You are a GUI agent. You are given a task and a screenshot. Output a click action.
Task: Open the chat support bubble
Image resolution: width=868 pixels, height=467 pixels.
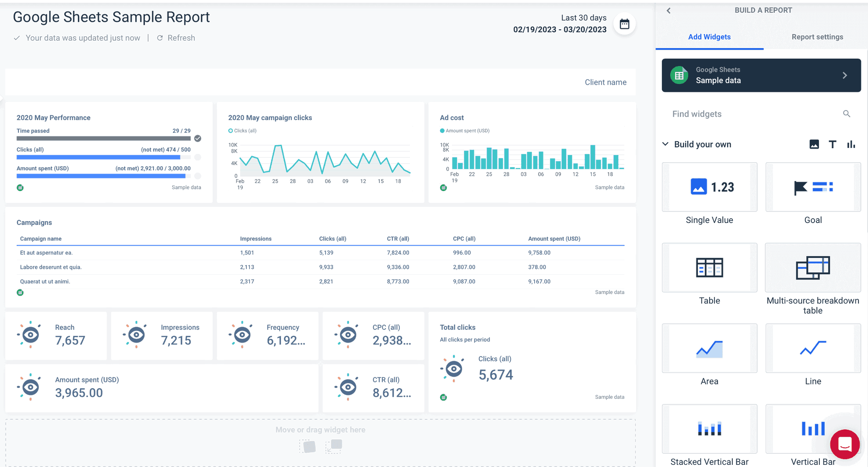(x=844, y=444)
